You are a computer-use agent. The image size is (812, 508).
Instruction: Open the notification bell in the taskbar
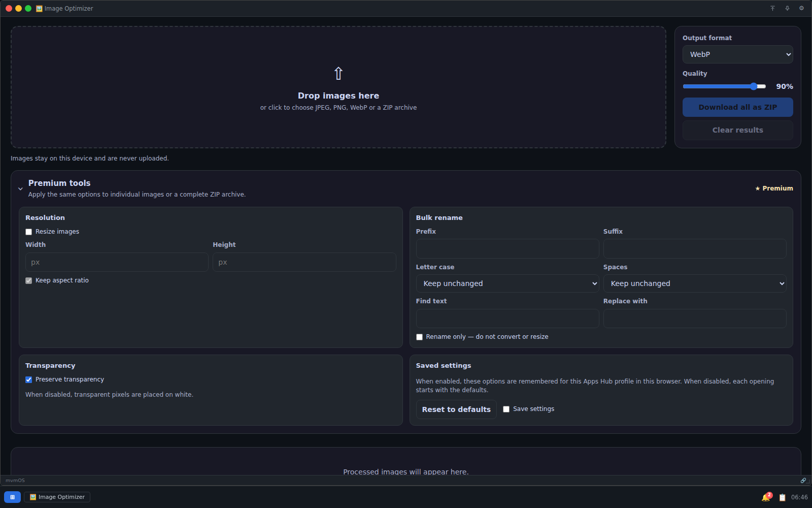766,497
